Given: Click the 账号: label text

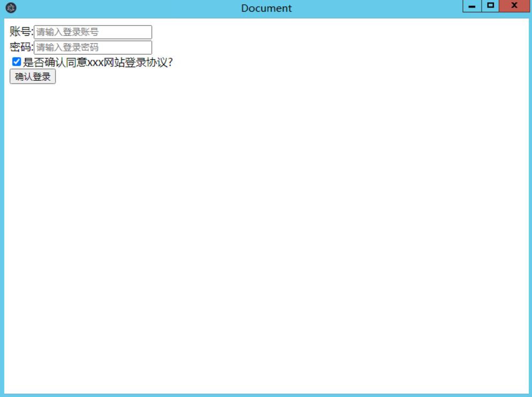Looking at the screenshot, I should (21, 32).
